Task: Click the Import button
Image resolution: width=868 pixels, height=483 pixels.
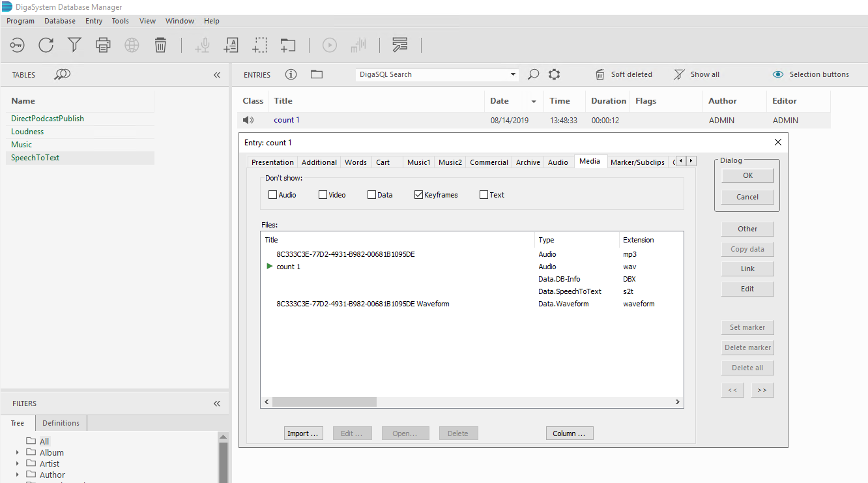Action: [x=304, y=433]
